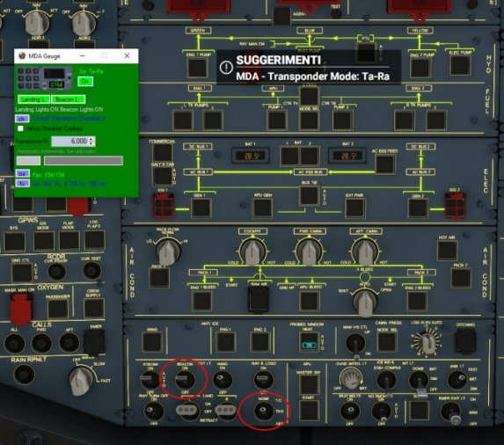
Task: Check the Attiva Checklist Copilota checkbox
Action: [x=20, y=128]
